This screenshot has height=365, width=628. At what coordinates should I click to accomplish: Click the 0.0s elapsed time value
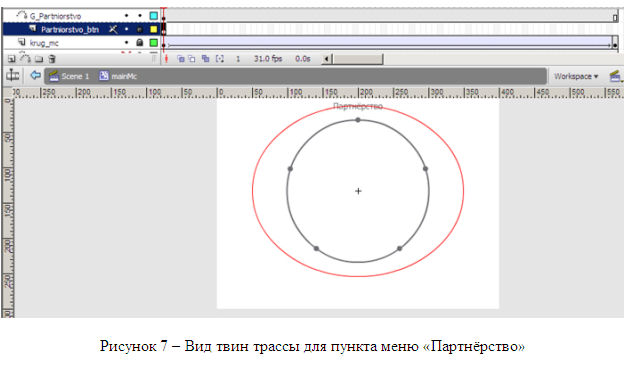pyautogui.click(x=303, y=59)
